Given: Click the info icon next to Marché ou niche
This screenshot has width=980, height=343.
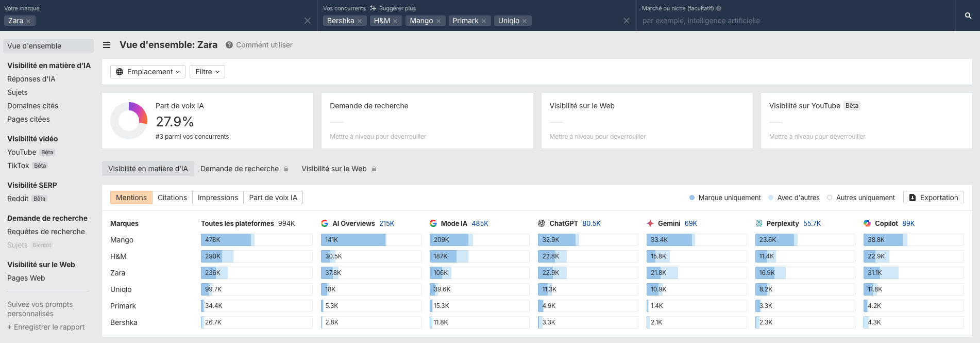Looking at the screenshot, I should point(719,8).
